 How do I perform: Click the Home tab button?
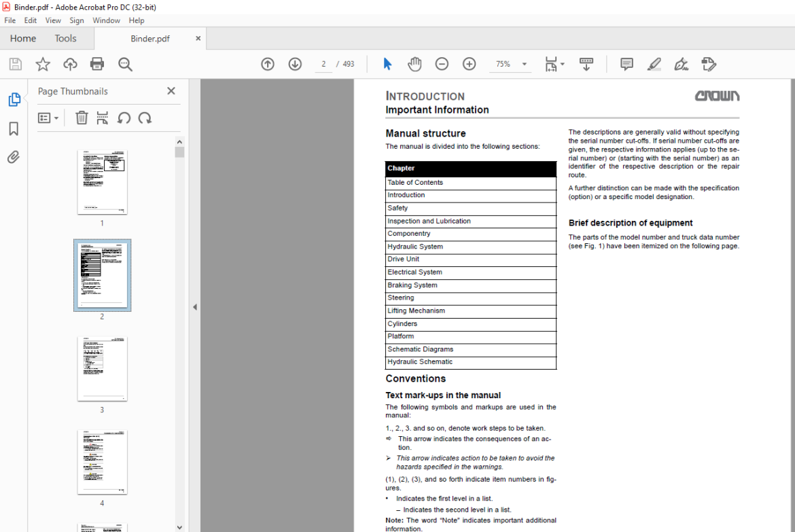(x=23, y=39)
